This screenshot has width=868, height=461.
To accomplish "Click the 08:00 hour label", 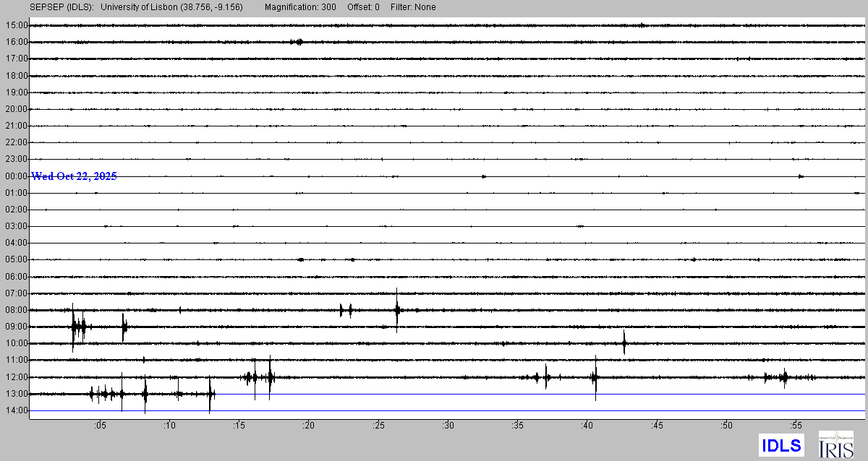I will pos(15,310).
